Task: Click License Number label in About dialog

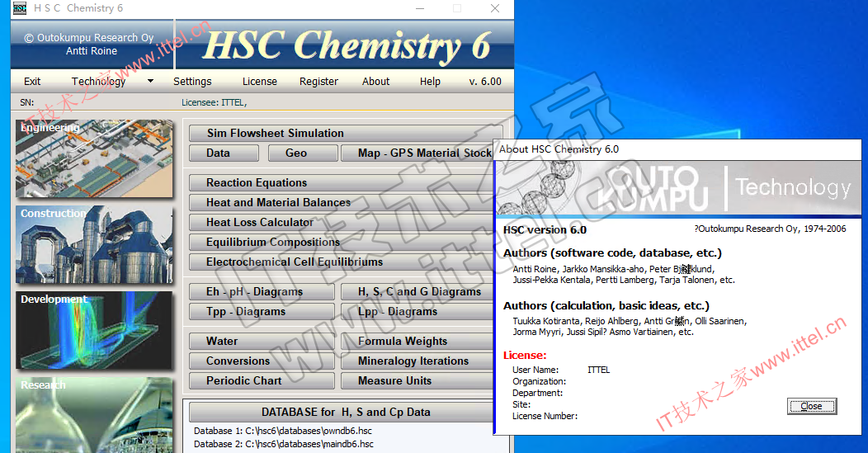Action: (x=545, y=417)
